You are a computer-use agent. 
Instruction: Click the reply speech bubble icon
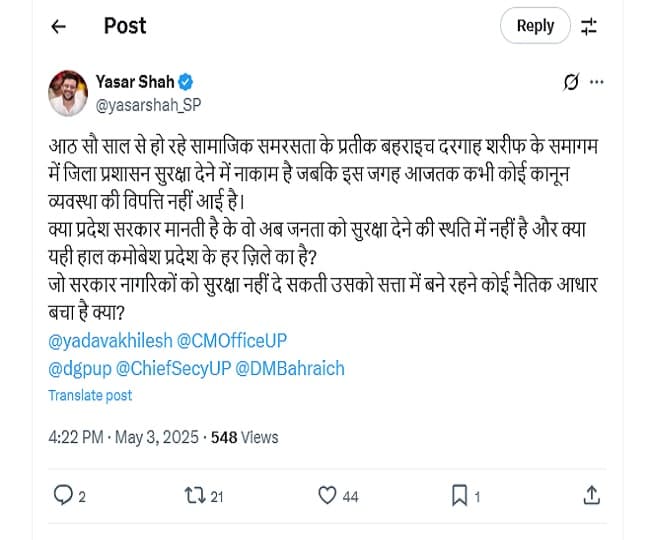point(63,494)
